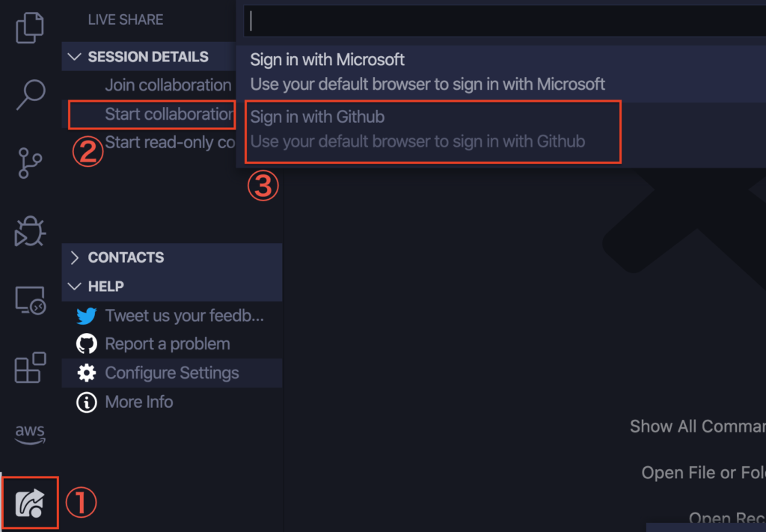Image resolution: width=766 pixels, height=532 pixels.
Task: Click the Live Share activity bar icon
Action: point(31,502)
